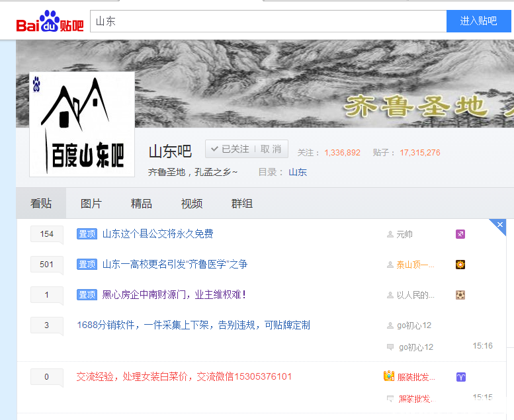
Task: Toggle the 已关注 followed status button
Action: pos(230,149)
